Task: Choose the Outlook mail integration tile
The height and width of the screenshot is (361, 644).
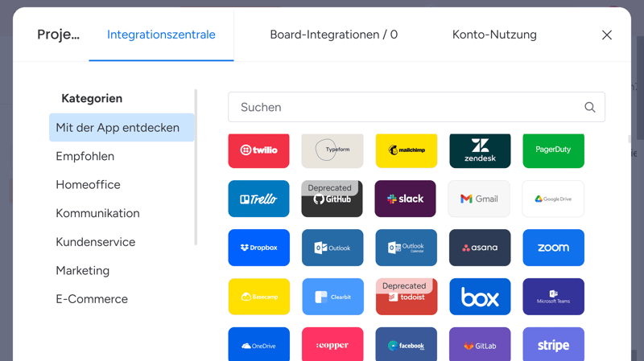Action: coord(332,248)
